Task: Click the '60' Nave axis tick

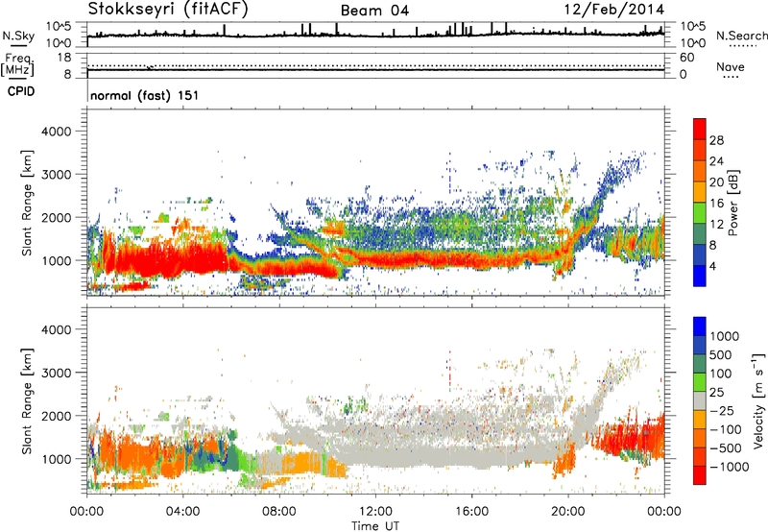Action: coord(687,58)
